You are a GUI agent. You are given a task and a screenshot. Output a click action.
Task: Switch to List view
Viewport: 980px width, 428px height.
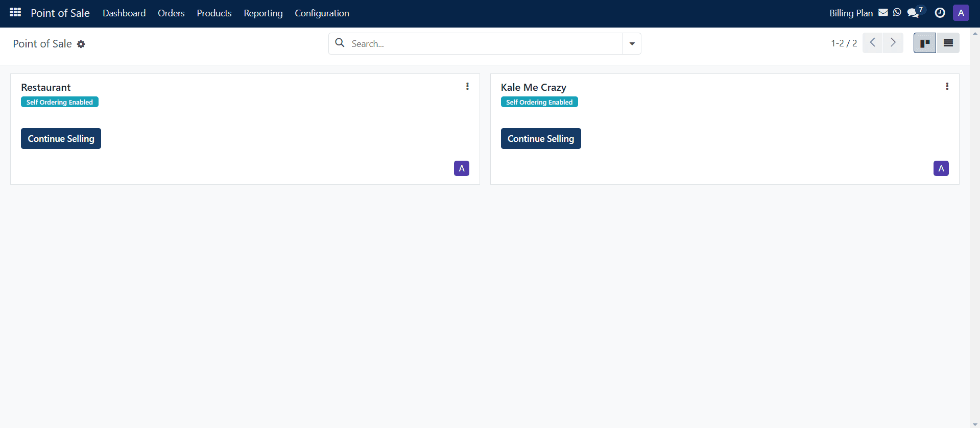(x=948, y=43)
